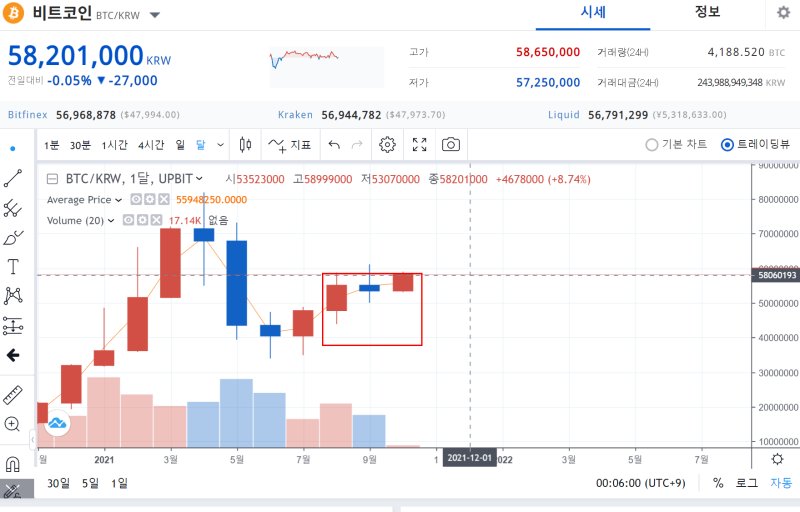Open the UPBIT symbol legend dropdown
Screen dimensions: 800x512
[199, 179]
